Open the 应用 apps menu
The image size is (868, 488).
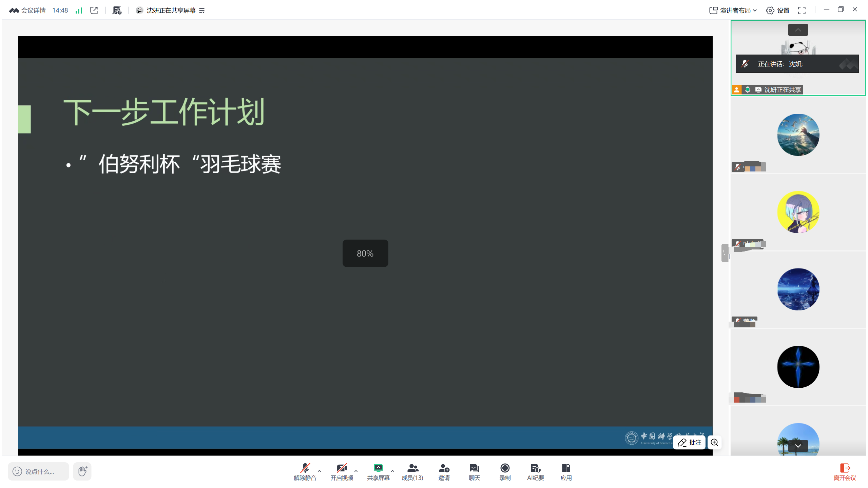coord(566,472)
